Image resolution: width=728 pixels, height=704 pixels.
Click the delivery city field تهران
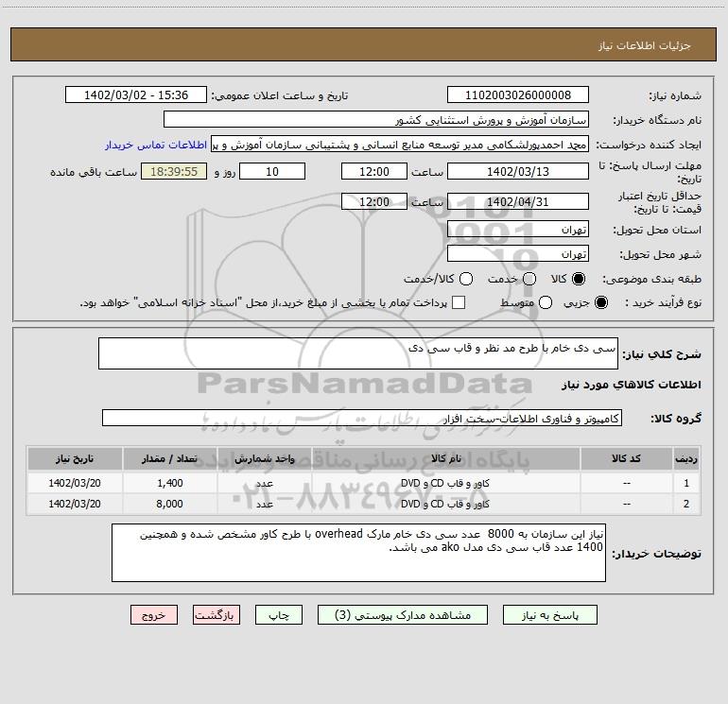point(518,254)
